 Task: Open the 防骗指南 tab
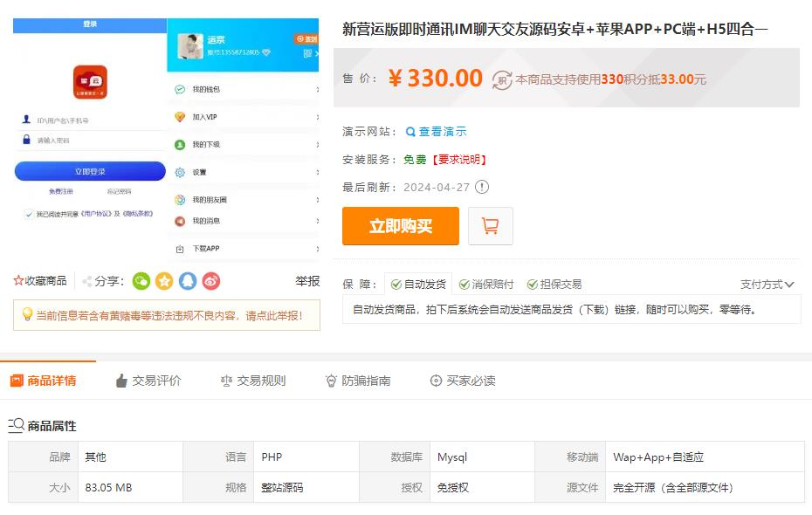click(358, 381)
